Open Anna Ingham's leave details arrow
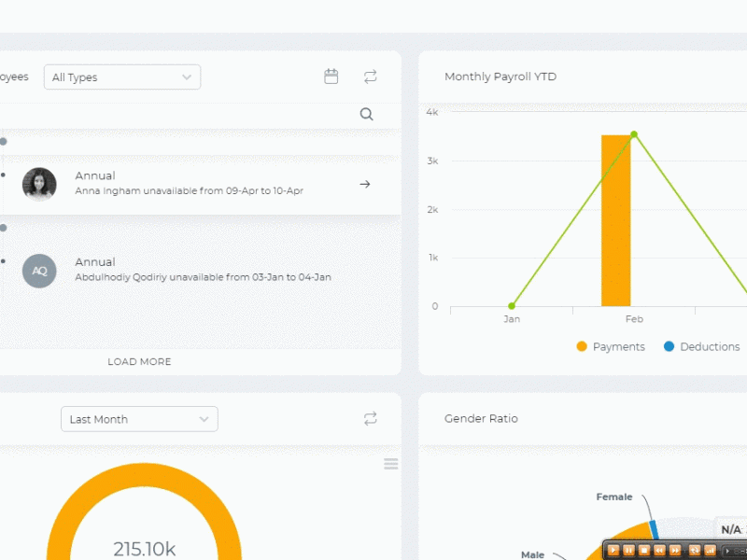The width and height of the screenshot is (747, 560). pos(365,184)
